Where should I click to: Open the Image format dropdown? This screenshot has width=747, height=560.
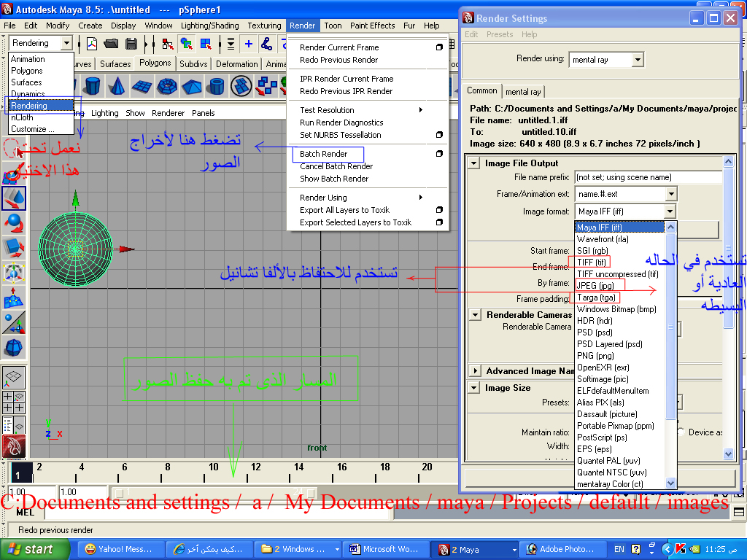[670, 211]
